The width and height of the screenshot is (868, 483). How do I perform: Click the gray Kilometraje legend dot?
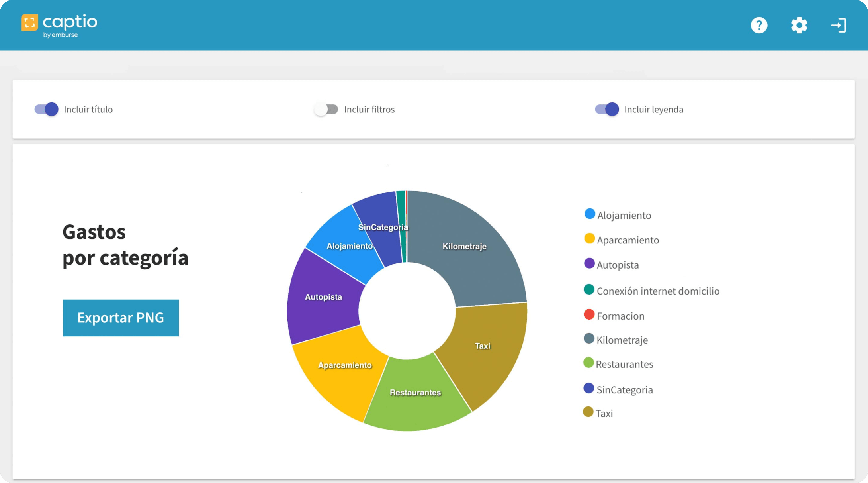click(589, 339)
